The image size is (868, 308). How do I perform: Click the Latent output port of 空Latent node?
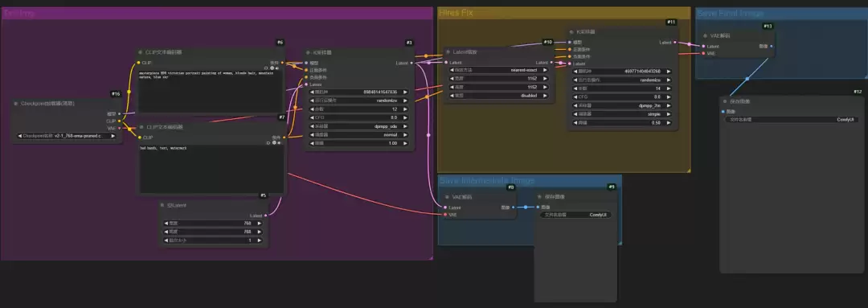pos(266,215)
